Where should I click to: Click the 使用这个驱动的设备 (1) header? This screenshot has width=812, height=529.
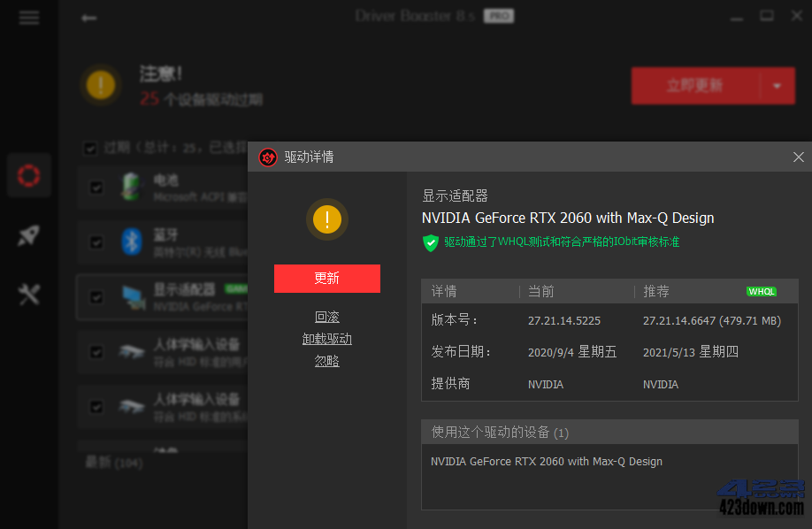click(x=501, y=432)
